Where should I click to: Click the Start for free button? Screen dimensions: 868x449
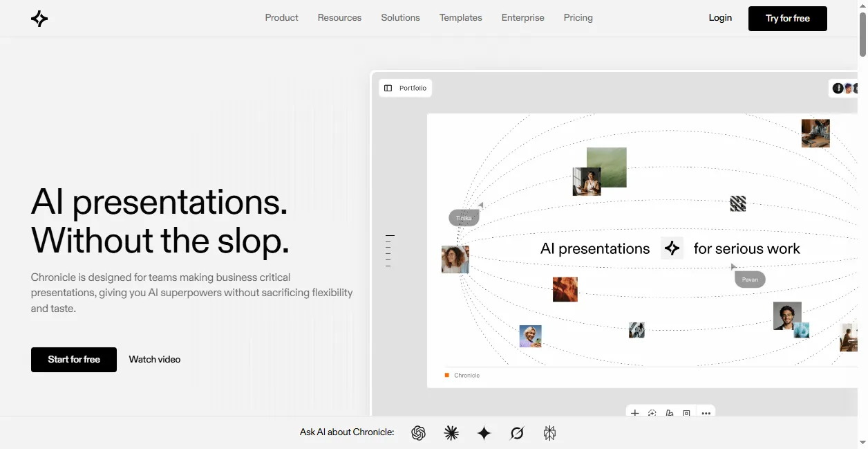(x=74, y=360)
